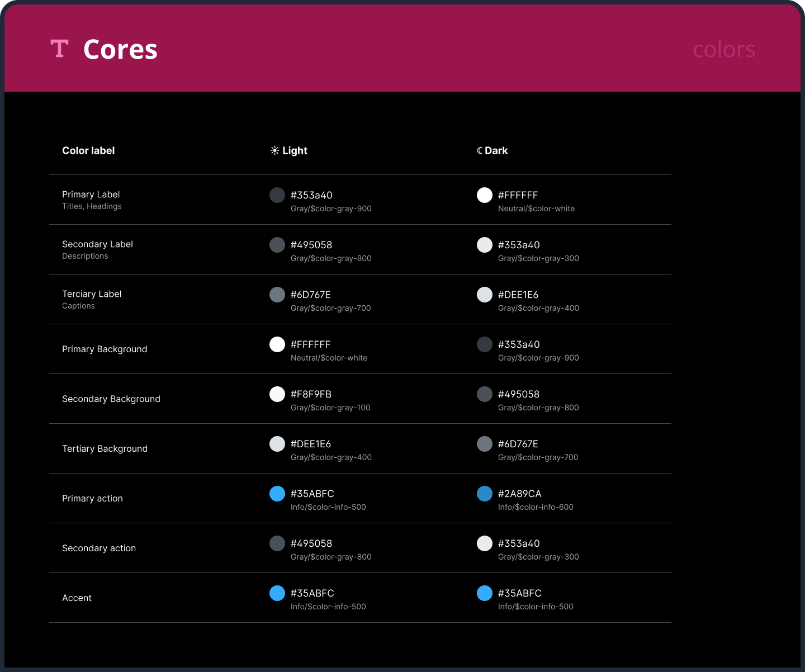The height and width of the screenshot is (672, 805).
Task: Click the sun icon next to Light
Action: pyautogui.click(x=274, y=150)
